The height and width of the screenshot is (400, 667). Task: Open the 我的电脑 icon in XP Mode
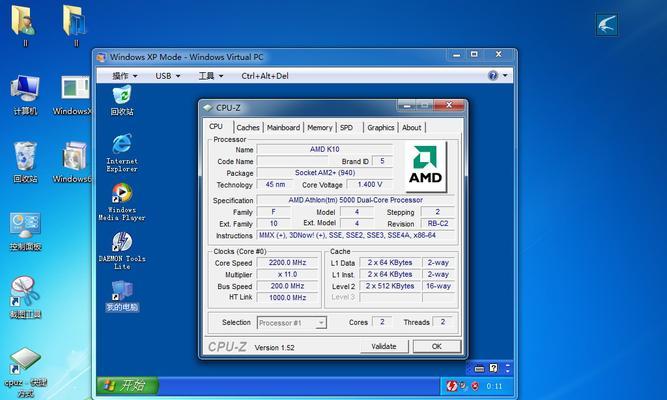(x=122, y=296)
